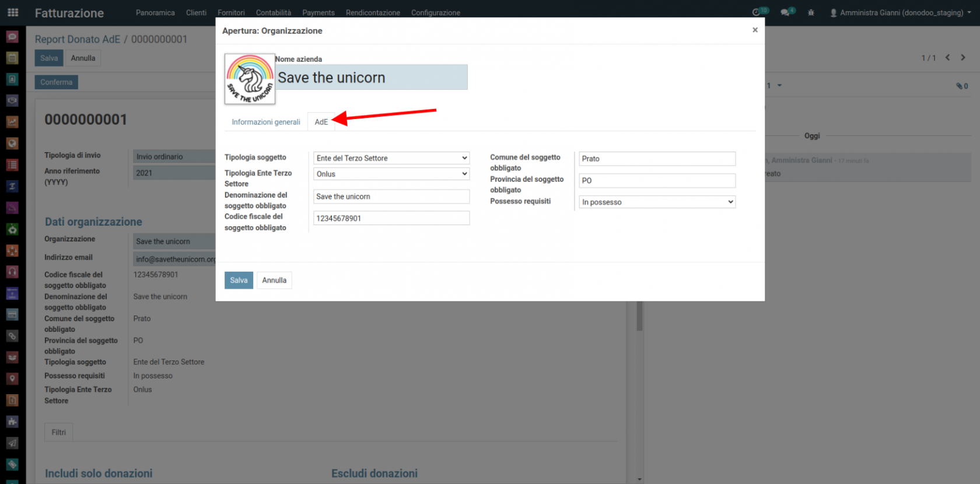Switch to the Informazioni generali tab
The height and width of the screenshot is (484, 980).
tap(265, 122)
